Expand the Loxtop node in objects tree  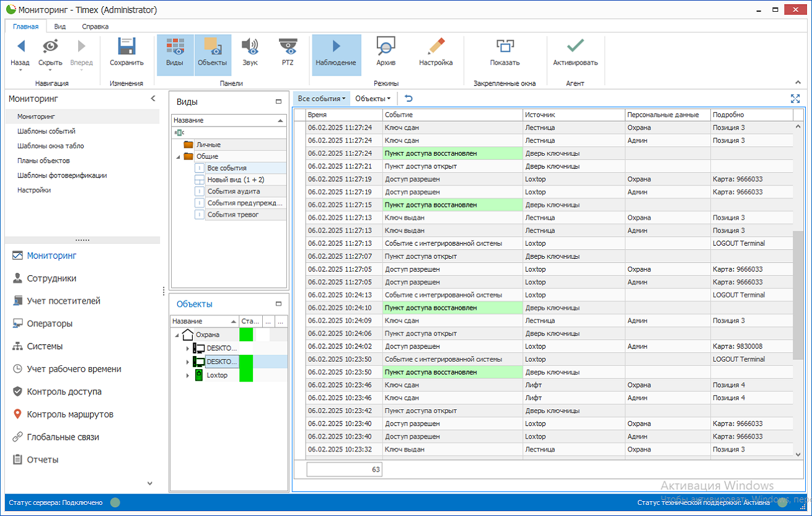[188, 376]
